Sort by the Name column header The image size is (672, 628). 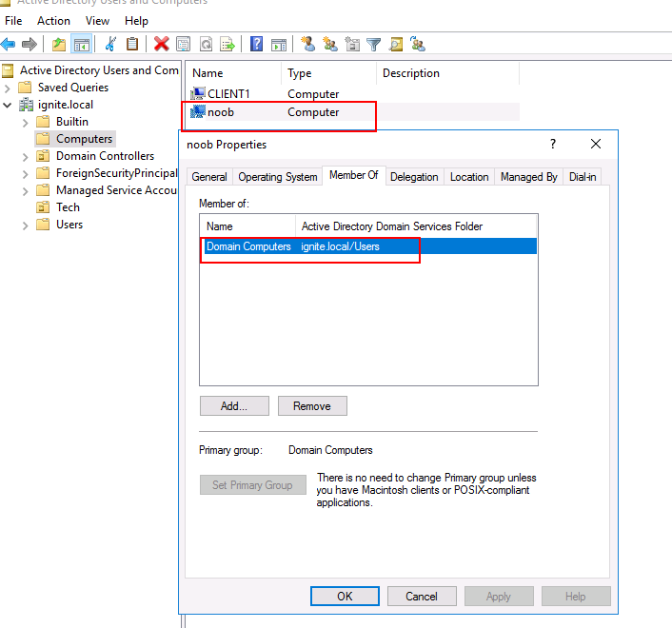pos(234,73)
